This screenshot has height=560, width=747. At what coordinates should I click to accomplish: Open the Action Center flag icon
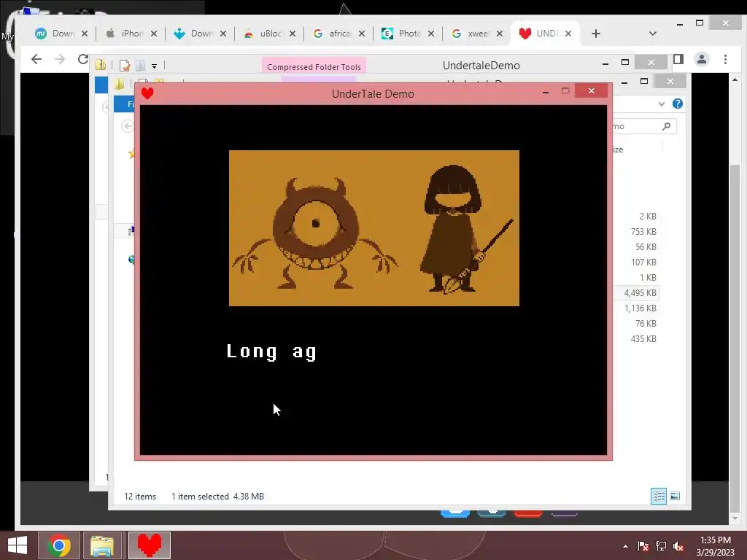pos(643,546)
